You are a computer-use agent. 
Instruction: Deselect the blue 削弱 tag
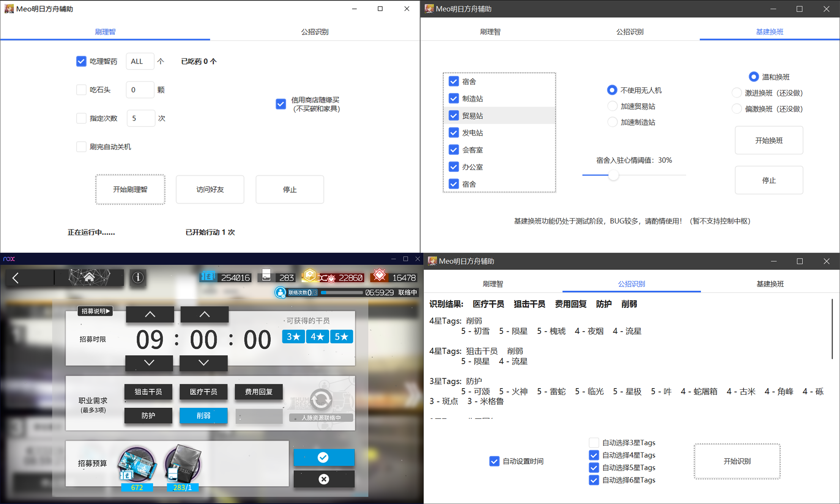click(x=203, y=416)
